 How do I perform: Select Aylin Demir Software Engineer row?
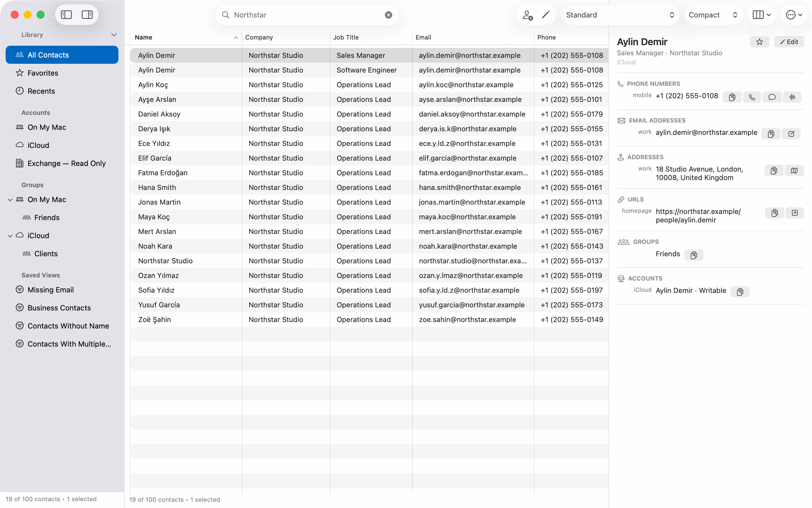(x=369, y=70)
